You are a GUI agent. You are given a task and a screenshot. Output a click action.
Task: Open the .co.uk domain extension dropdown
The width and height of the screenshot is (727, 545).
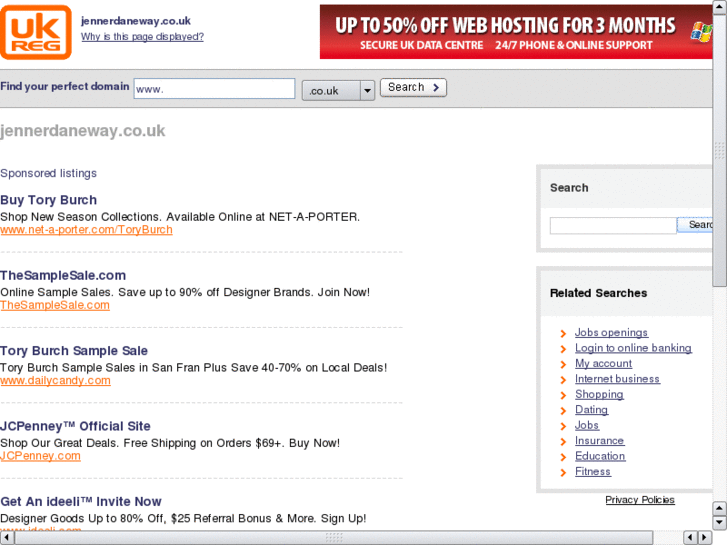click(x=338, y=90)
